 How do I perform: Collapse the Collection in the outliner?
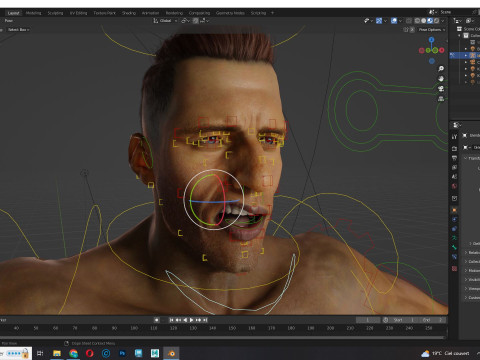459,35
